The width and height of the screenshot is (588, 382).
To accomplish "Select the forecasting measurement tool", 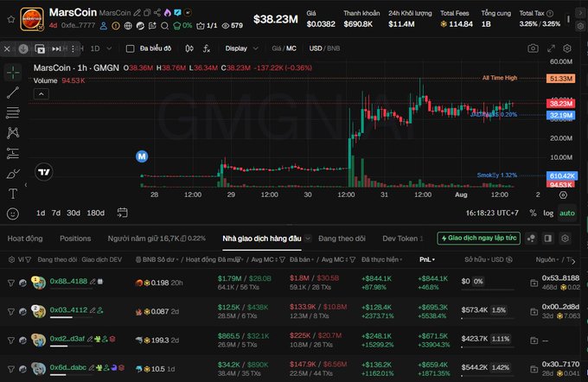I will tap(13, 153).
